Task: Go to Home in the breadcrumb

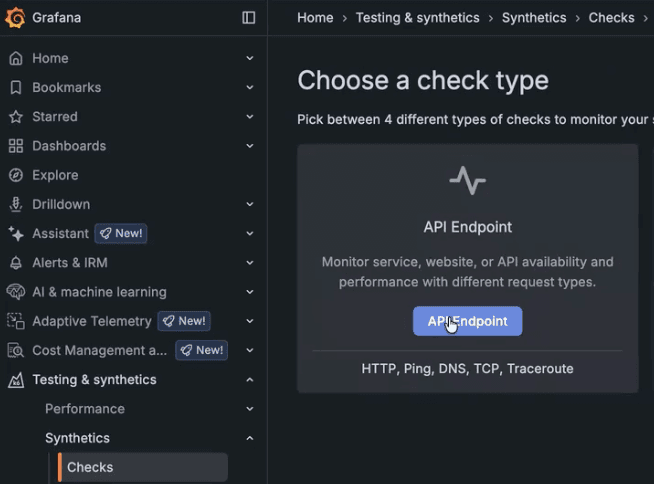Action: pos(315,18)
